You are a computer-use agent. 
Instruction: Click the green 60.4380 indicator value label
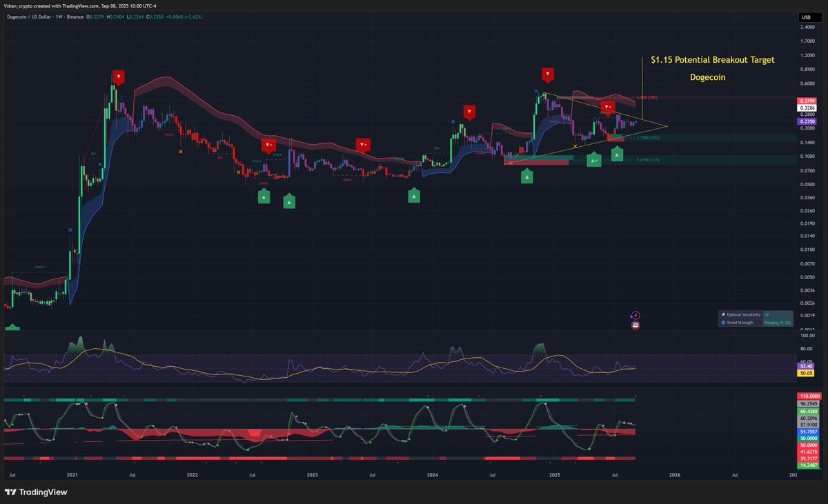pos(807,412)
